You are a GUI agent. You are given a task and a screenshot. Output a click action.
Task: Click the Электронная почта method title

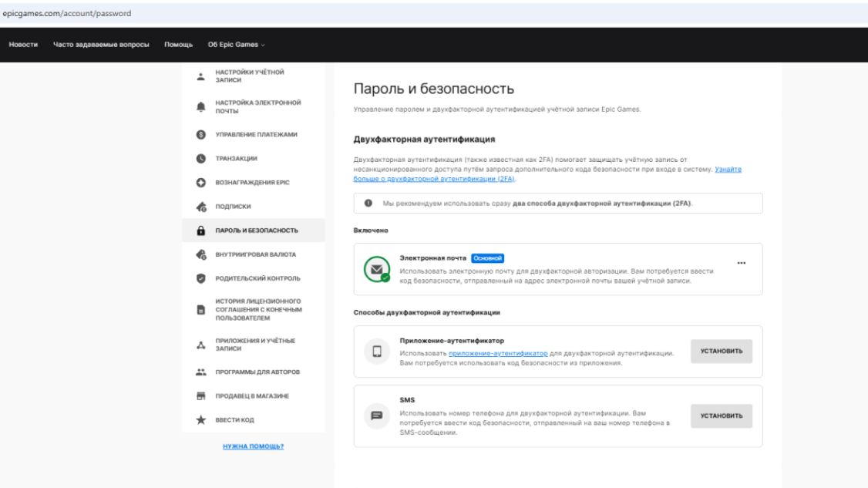click(x=433, y=258)
